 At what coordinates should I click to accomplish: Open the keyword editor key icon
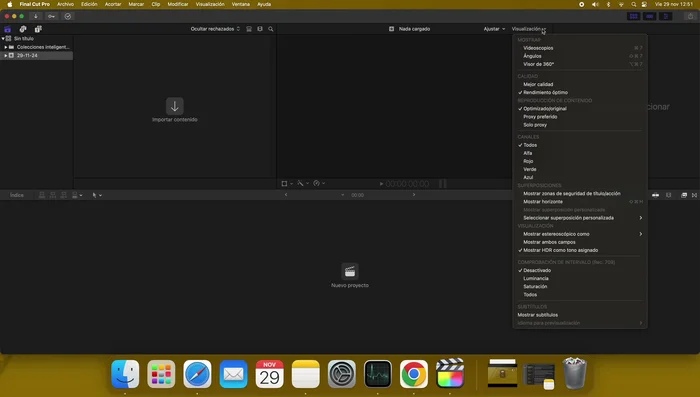point(51,16)
